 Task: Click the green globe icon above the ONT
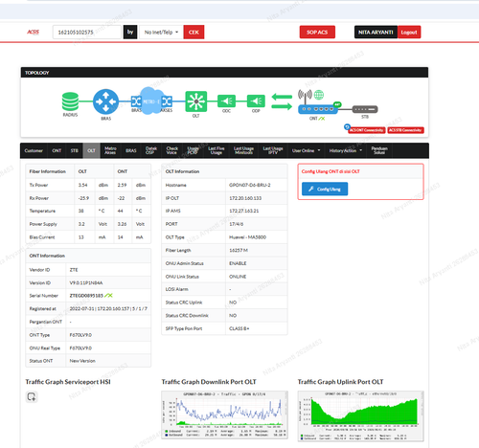[x=319, y=95]
